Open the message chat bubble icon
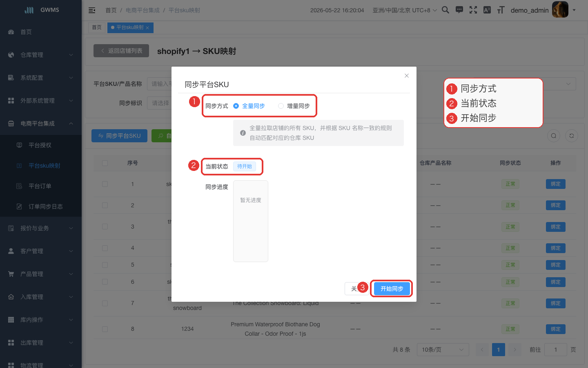The height and width of the screenshot is (368, 588). click(459, 10)
